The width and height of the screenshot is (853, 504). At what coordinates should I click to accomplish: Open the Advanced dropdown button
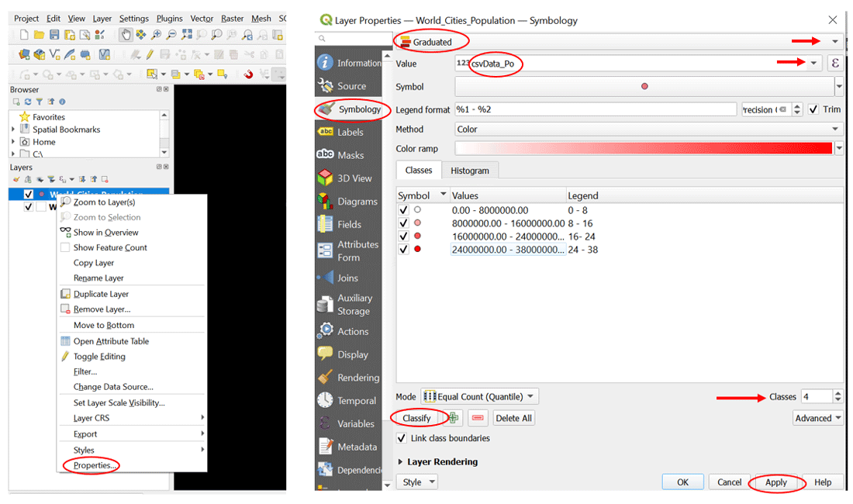pos(817,418)
